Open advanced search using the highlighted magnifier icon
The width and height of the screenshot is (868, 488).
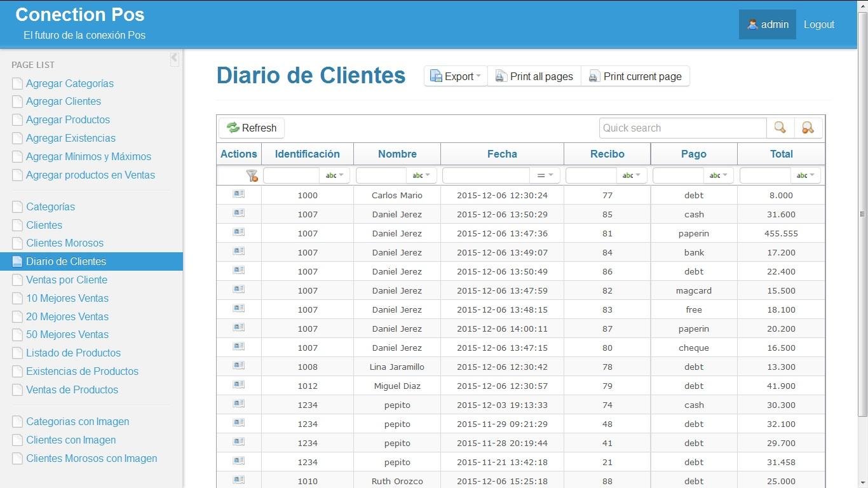pos(808,128)
